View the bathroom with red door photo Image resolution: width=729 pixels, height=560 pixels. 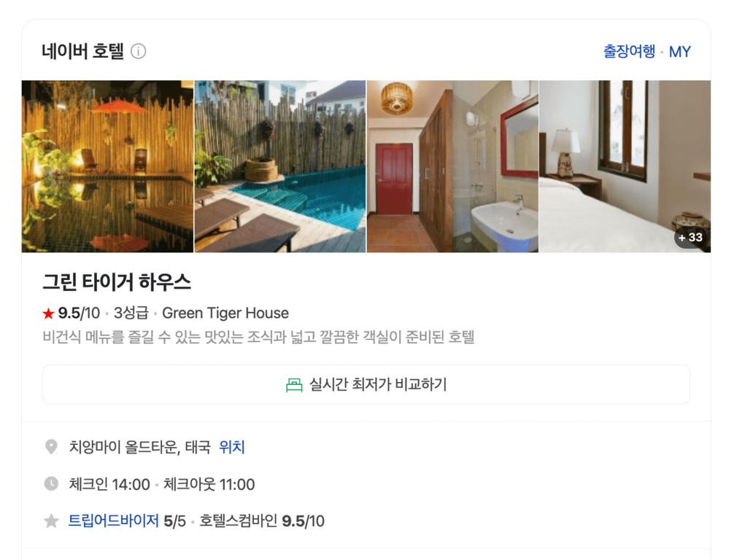[x=452, y=166]
